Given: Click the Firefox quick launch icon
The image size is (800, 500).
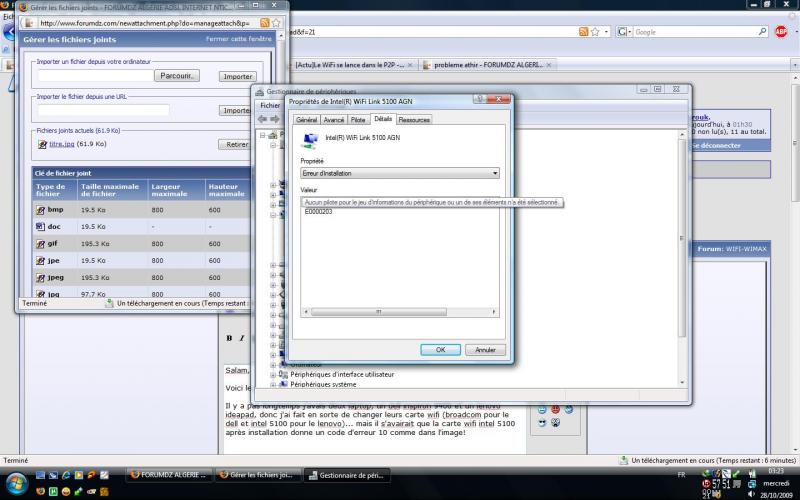Looking at the screenshot, I should pyautogui.click(x=41, y=491).
